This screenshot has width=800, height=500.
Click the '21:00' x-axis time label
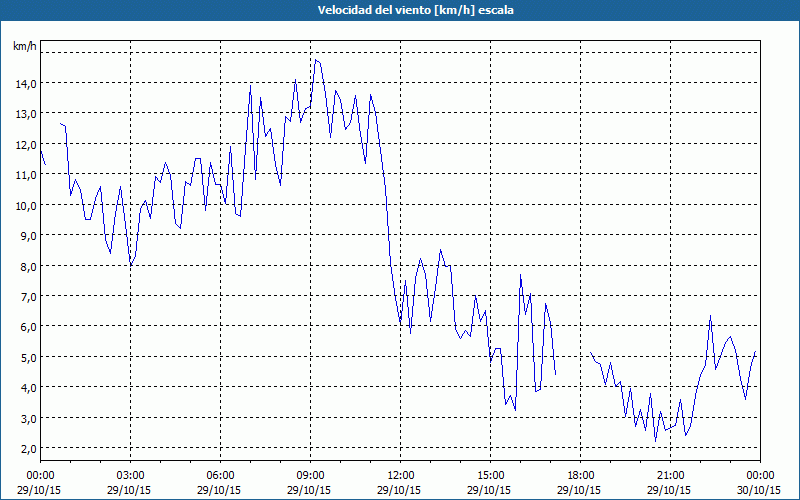(x=670, y=476)
